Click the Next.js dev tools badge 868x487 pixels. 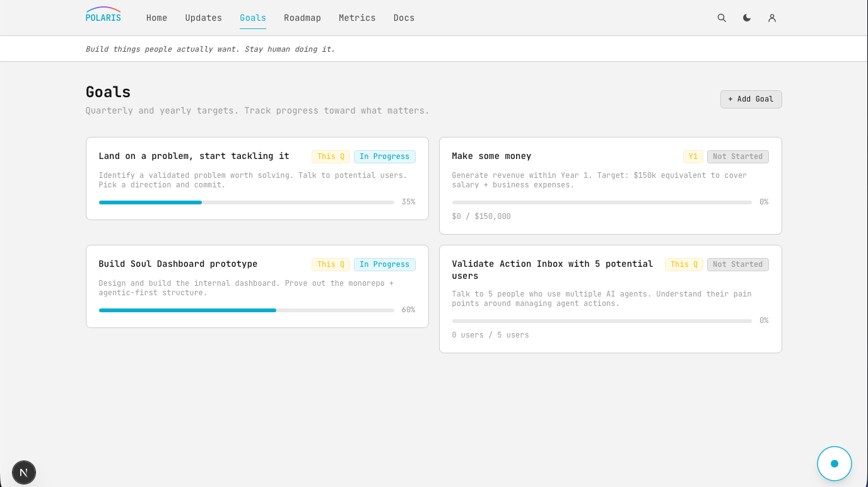pyautogui.click(x=24, y=472)
